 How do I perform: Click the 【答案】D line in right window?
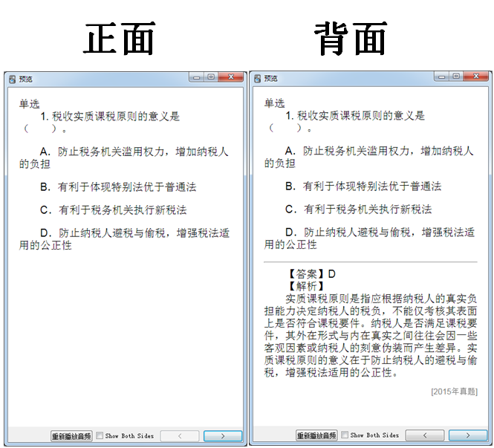[x=311, y=274]
